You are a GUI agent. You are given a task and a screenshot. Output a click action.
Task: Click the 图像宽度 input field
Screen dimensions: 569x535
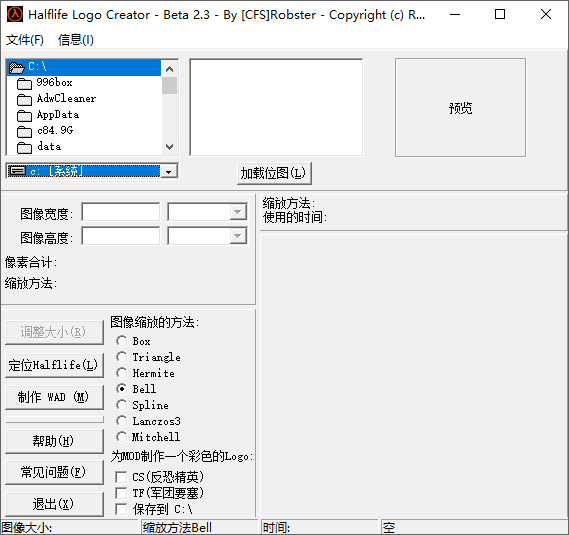coord(120,212)
